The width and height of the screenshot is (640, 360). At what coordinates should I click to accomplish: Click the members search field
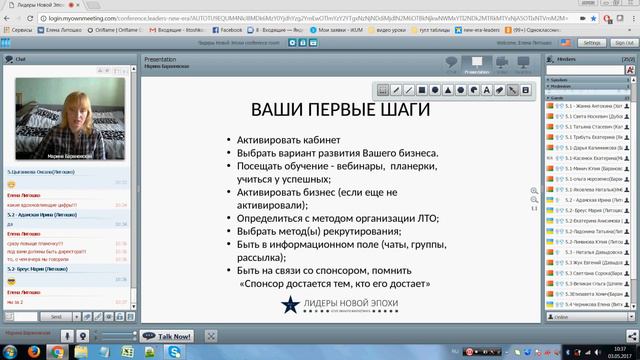tap(585, 70)
